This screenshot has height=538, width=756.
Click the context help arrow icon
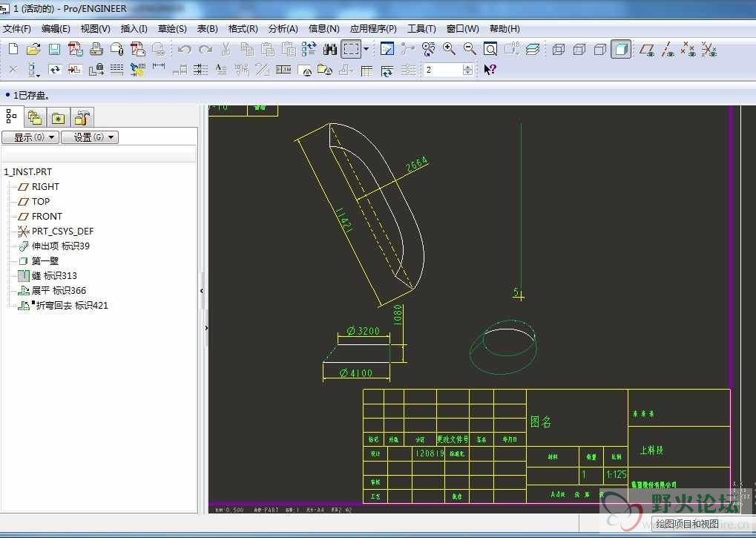pos(490,70)
